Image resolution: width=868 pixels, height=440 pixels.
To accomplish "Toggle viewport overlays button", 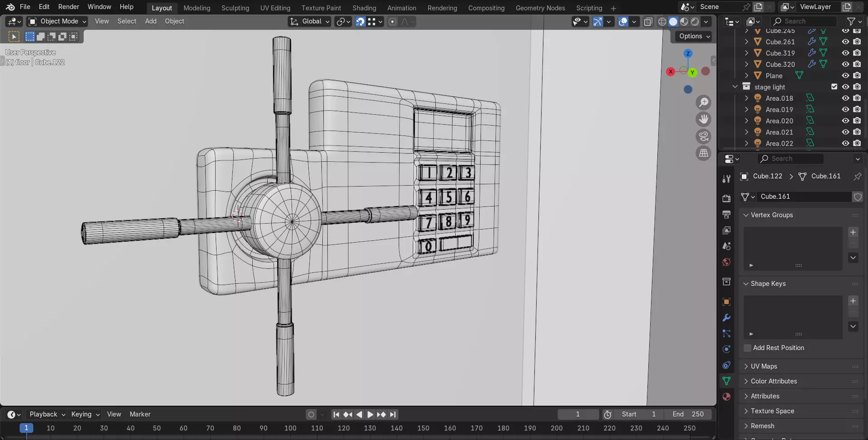I will [x=623, y=22].
